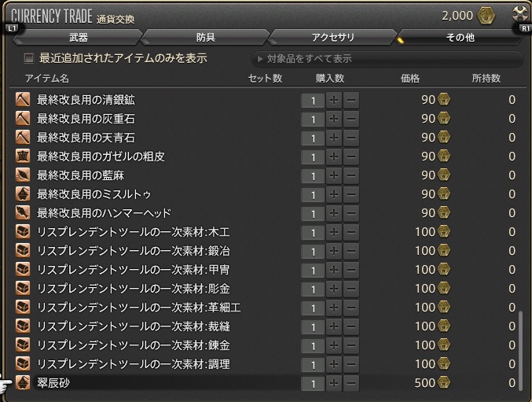The width and height of the screenshot is (532, 402).
Task: Click the 最終改良用のハンマーヘッド item icon
Action: tap(23, 213)
